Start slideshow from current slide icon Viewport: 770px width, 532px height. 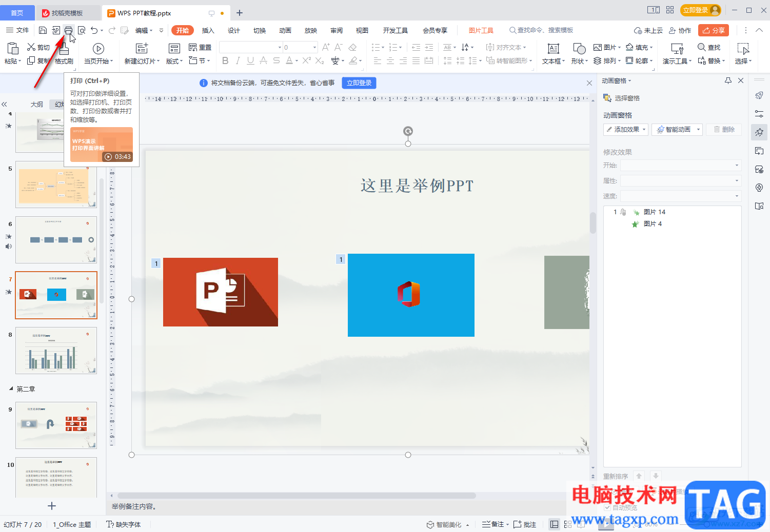coord(98,49)
